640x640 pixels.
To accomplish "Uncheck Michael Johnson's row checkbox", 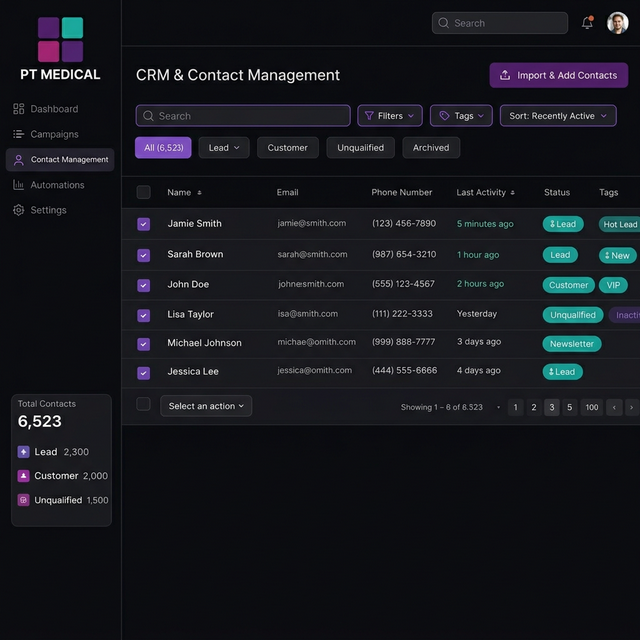I will [x=143, y=344].
